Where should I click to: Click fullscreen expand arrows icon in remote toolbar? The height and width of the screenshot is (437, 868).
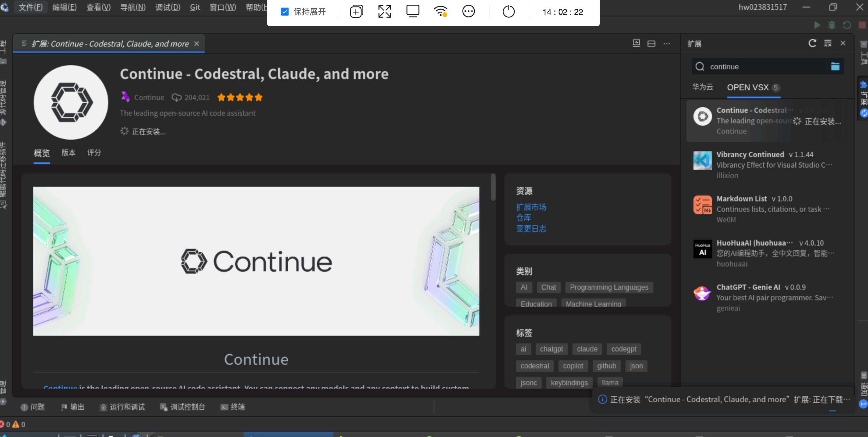point(385,12)
